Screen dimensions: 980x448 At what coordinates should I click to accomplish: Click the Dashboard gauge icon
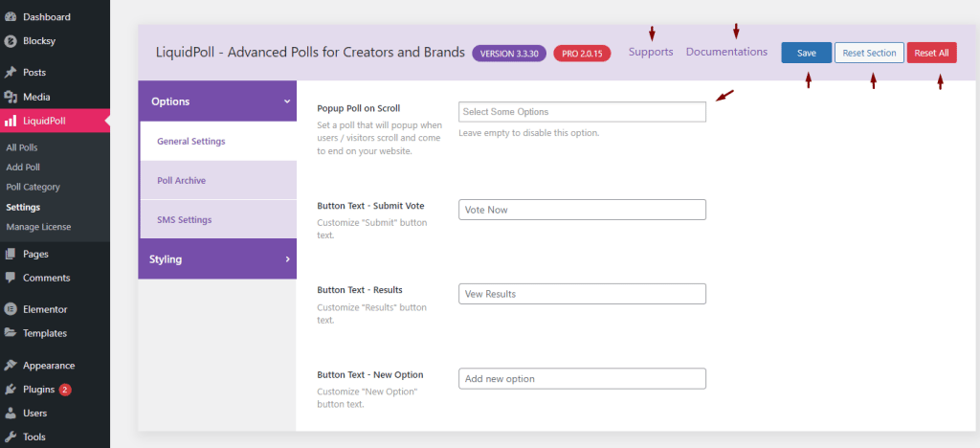(x=10, y=17)
